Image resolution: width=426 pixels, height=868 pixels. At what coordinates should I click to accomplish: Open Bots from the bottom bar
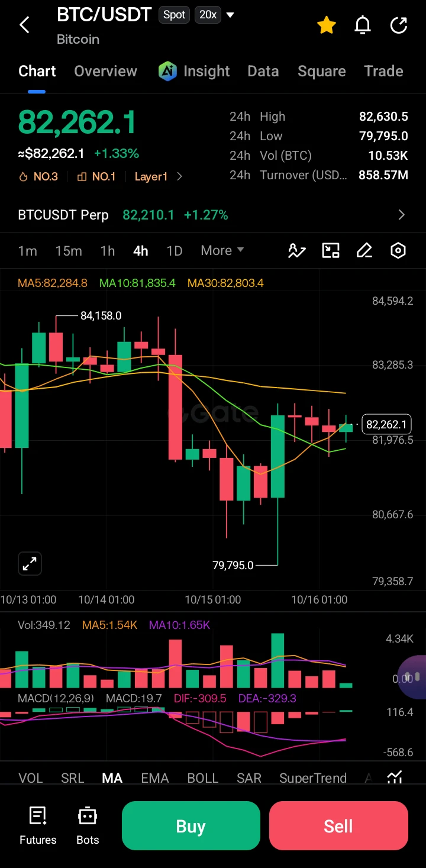[88, 826]
